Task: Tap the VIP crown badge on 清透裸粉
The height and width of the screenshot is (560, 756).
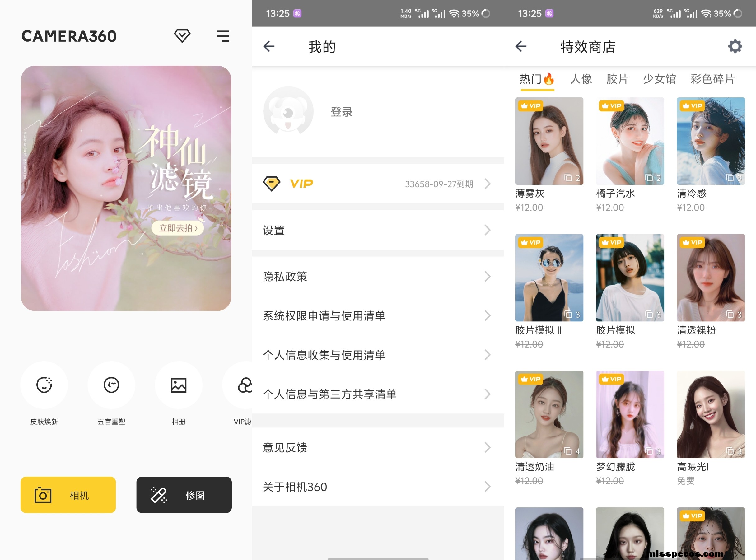Action: (692, 242)
